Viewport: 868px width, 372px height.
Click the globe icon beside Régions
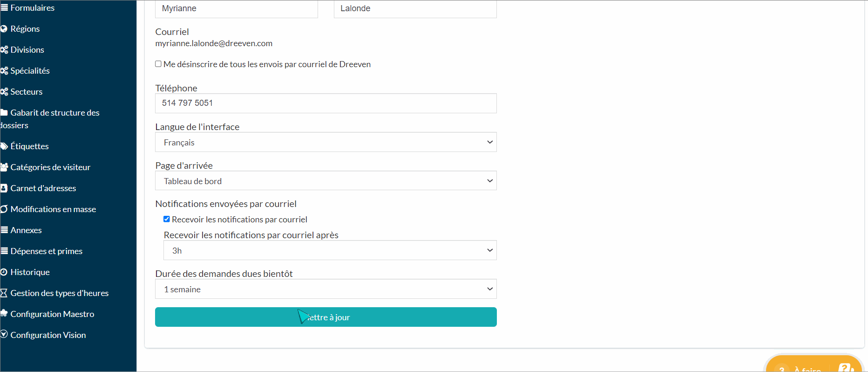point(4,29)
